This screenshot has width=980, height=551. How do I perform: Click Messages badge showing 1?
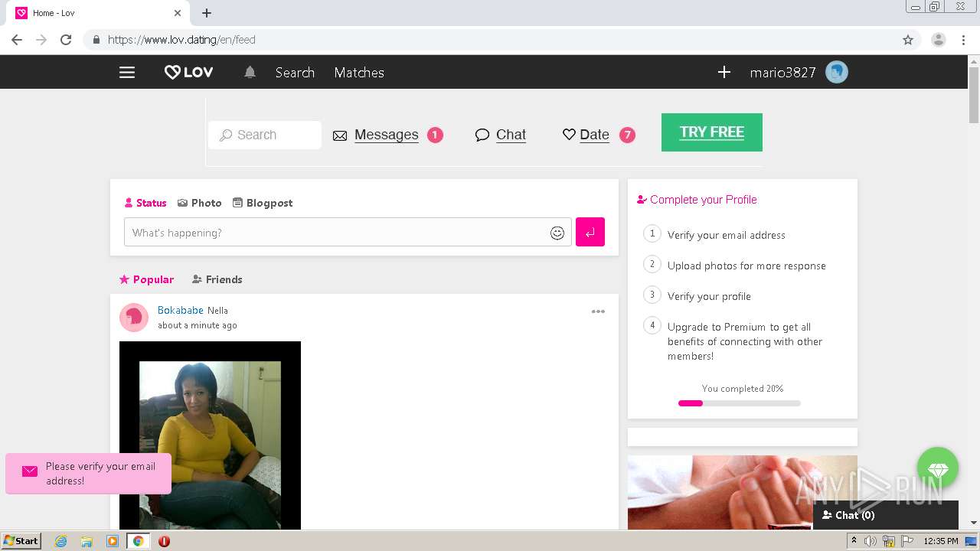[435, 135]
